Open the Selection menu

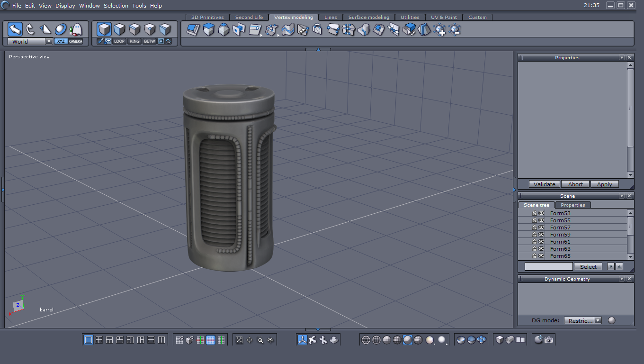pos(116,6)
